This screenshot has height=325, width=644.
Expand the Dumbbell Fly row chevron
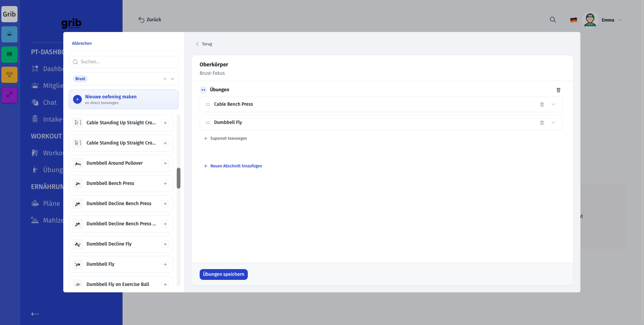[553, 123]
